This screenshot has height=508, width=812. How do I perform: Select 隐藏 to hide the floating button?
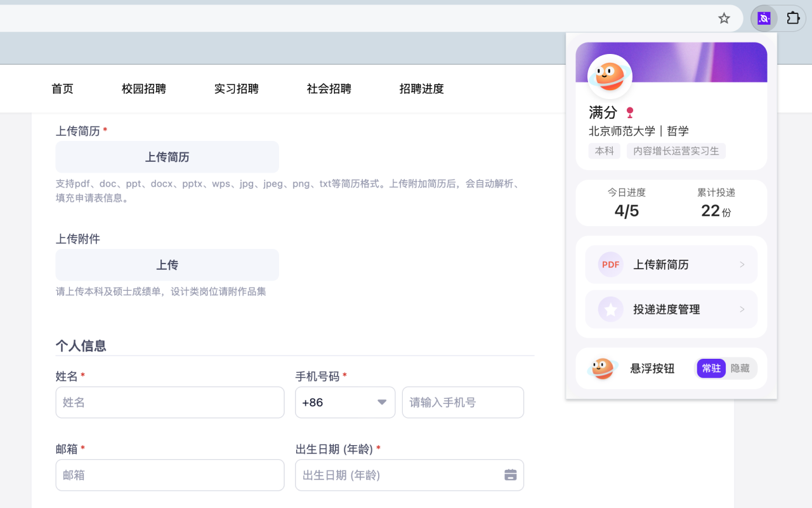pyautogui.click(x=740, y=368)
